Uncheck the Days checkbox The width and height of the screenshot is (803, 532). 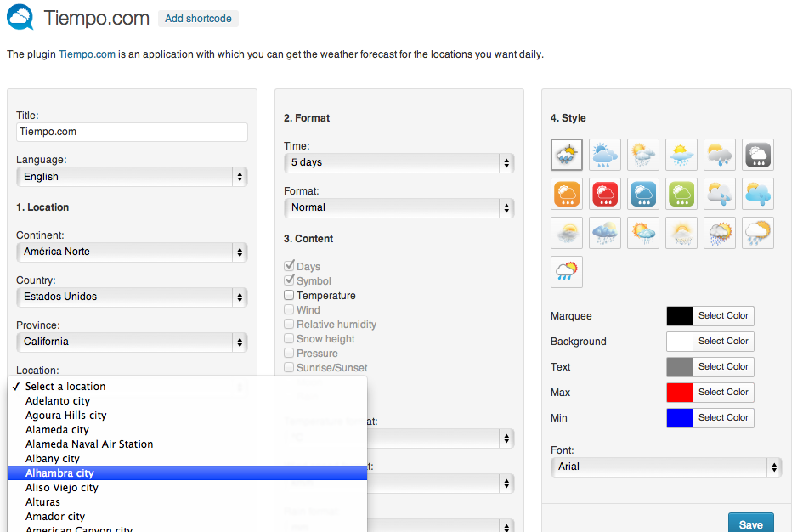[x=290, y=266]
